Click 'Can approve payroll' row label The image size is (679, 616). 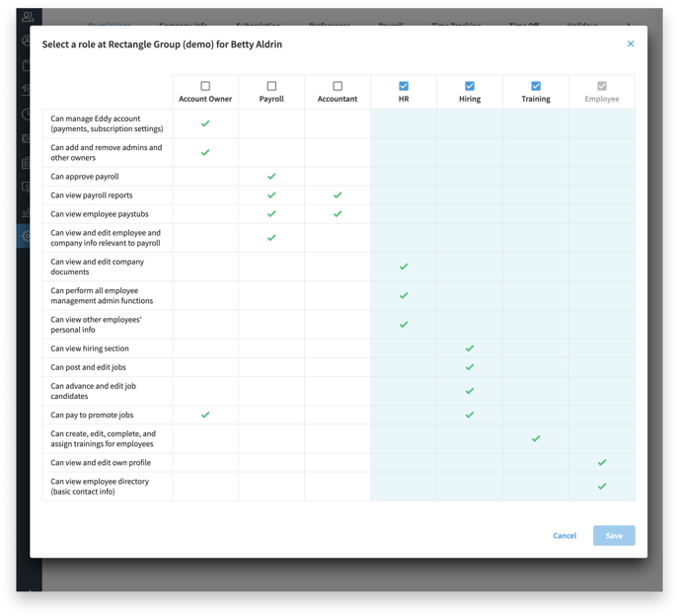[85, 177]
